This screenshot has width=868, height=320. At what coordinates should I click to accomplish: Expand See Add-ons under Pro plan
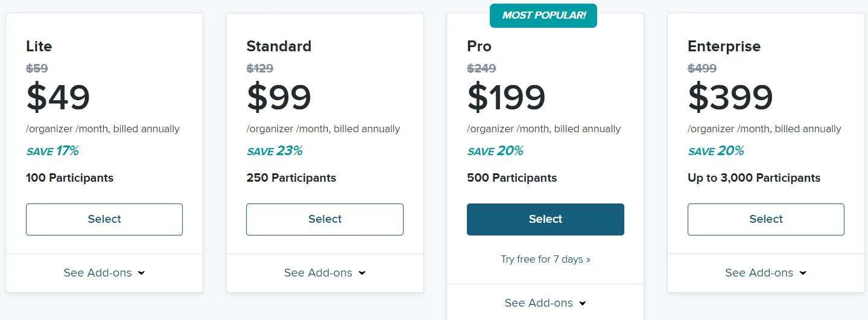(x=545, y=303)
